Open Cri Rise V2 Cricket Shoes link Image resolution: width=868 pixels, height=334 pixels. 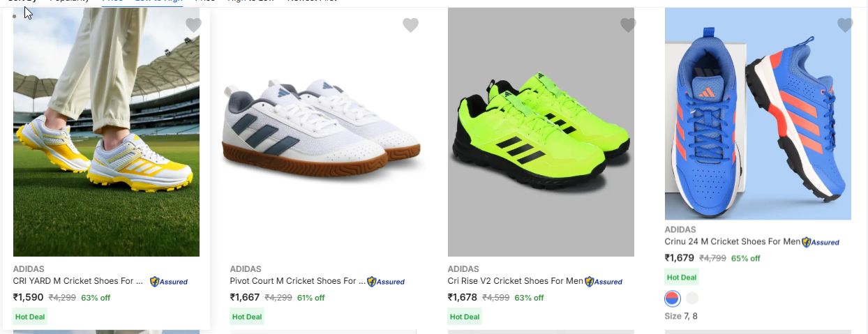515,281
